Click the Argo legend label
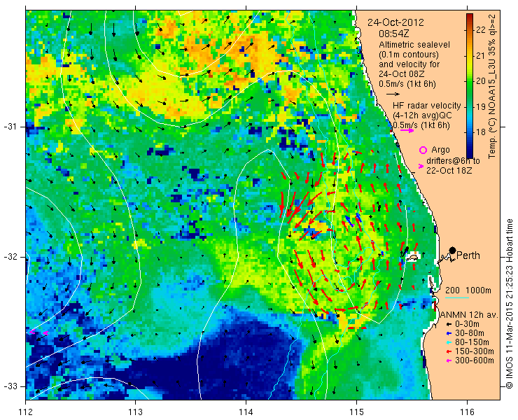 pos(441,150)
